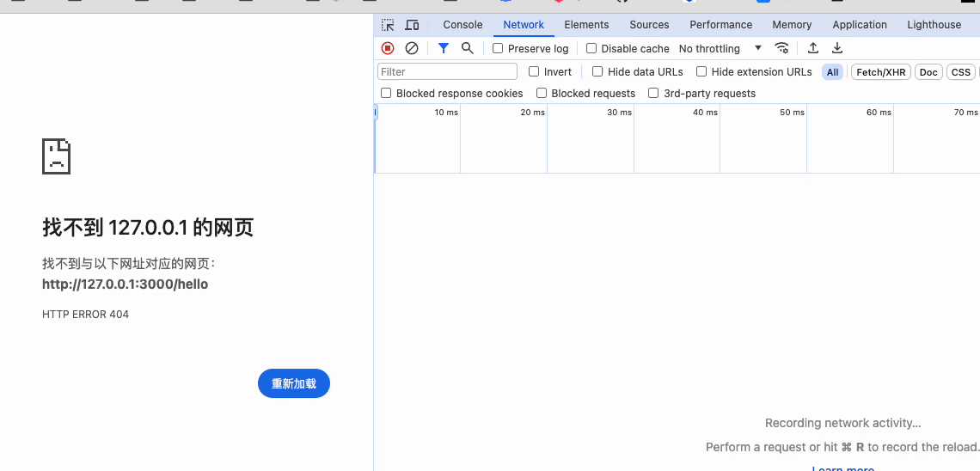Click the http://127.0.0.1:3000/hello URL text
Image resolution: width=980 pixels, height=471 pixels.
pos(125,284)
